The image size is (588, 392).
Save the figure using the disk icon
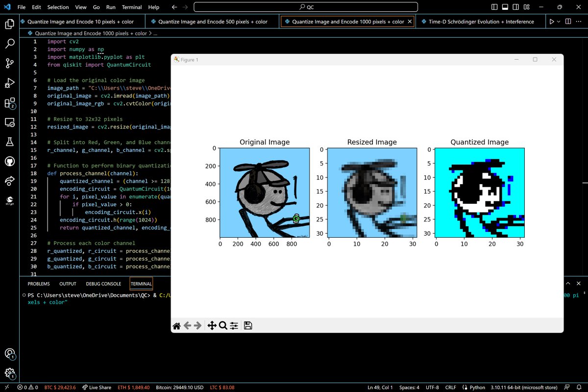(x=248, y=325)
